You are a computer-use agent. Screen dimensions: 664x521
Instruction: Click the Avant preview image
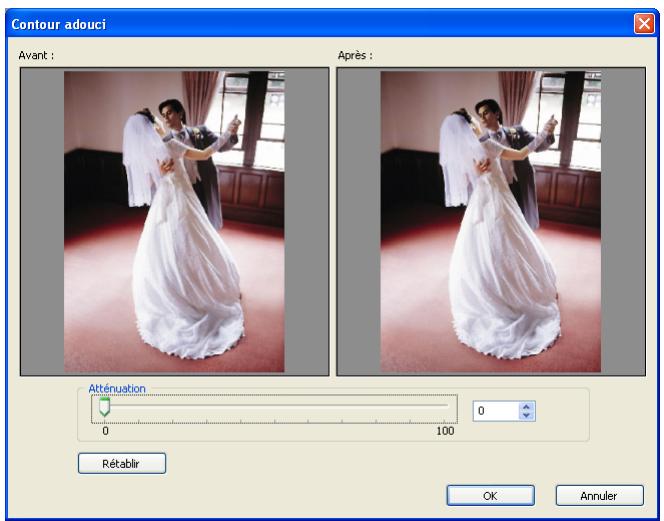click(174, 222)
